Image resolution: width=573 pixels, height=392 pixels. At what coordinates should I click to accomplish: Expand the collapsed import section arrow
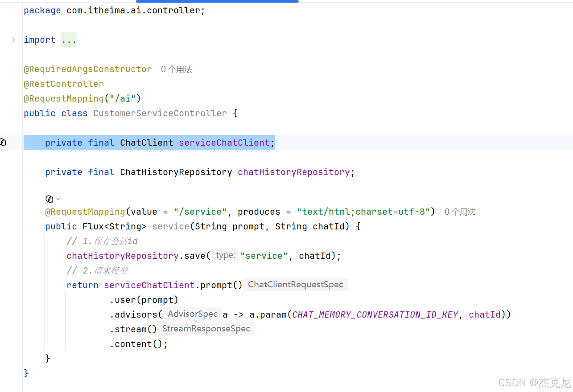tap(13, 40)
